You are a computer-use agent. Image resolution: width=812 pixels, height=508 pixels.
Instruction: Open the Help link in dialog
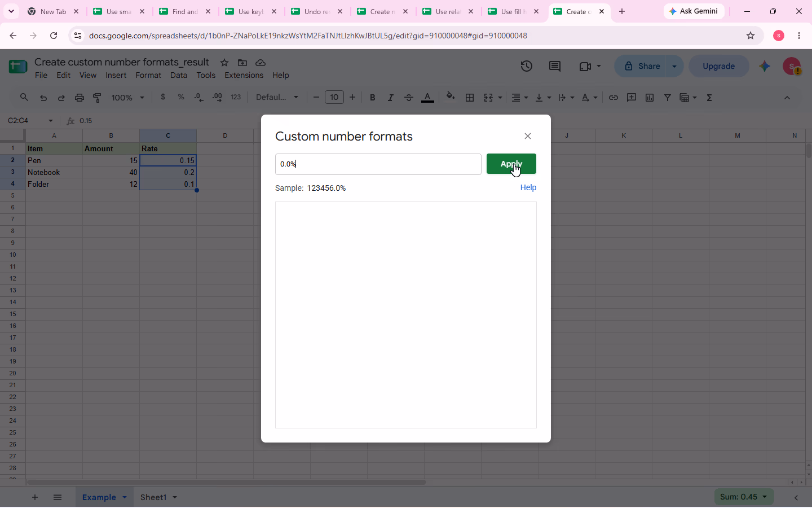(x=528, y=187)
